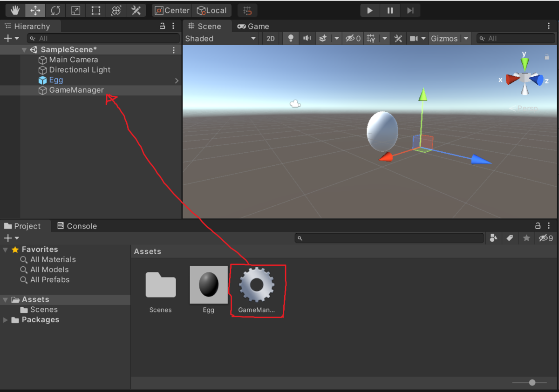Search by type in Project

(x=494, y=238)
